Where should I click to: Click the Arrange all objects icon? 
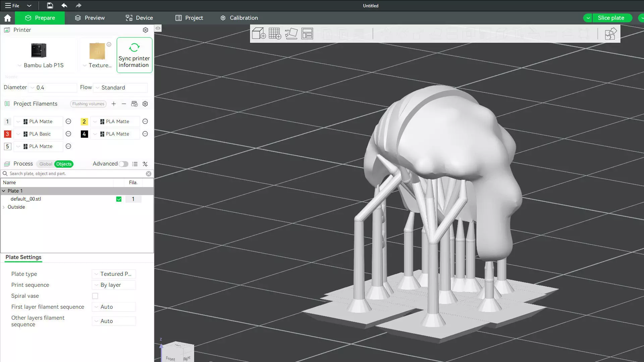tap(307, 34)
